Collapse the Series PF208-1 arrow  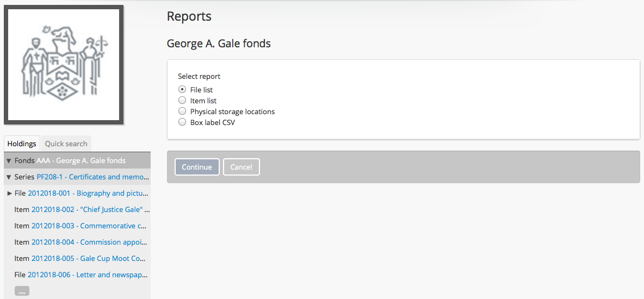point(9,177)
